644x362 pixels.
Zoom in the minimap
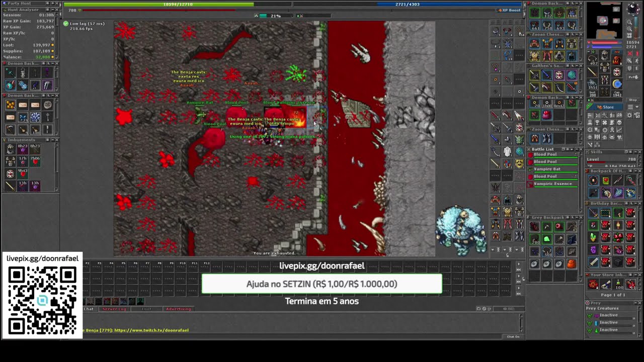tap(629, 29)
